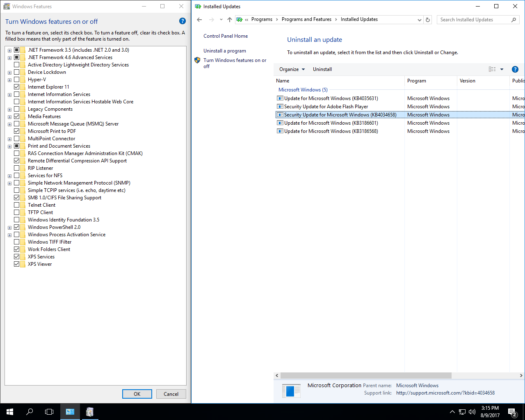Enable RIP Listener checkbox
Image resolution: width=525 pixels, height=420 pixels.
[x=17, y=168]
